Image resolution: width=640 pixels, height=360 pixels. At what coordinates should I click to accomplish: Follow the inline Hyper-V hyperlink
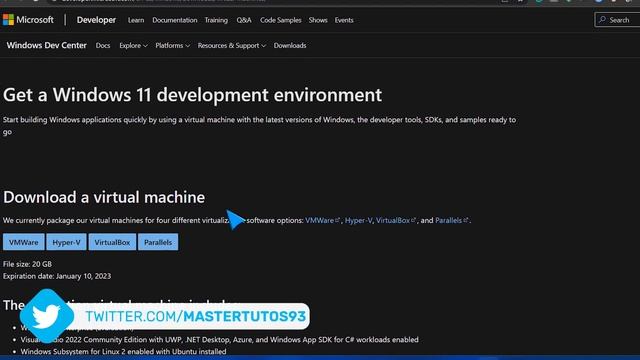click(358, 220)
